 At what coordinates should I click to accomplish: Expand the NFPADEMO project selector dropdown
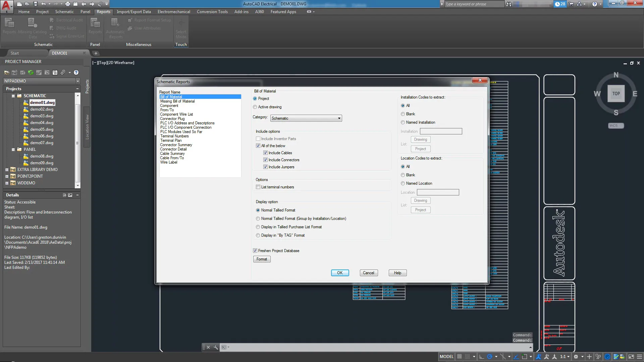77,81
